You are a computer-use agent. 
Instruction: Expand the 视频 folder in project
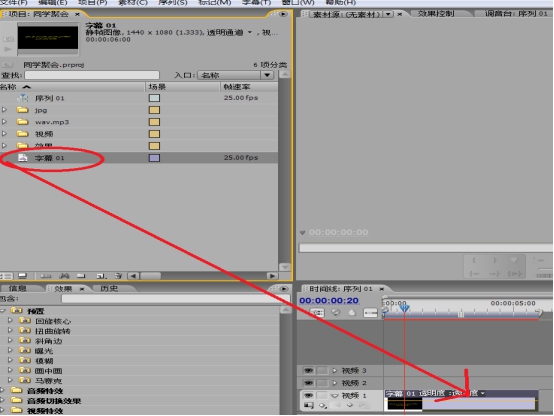4,134
